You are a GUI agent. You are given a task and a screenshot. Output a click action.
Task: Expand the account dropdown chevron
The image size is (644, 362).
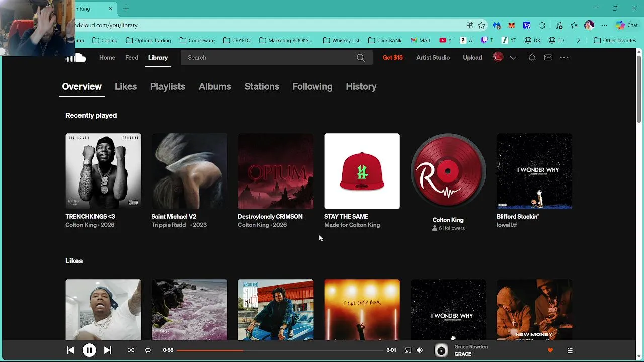513,58
